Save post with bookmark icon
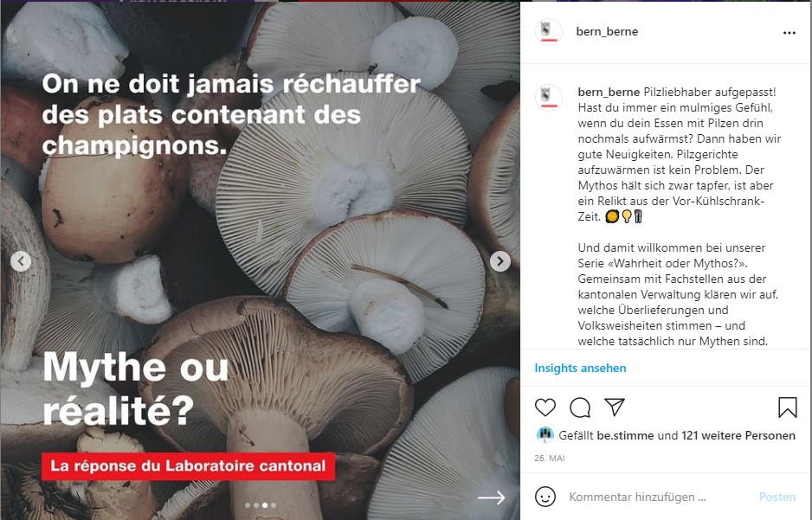This screenshot has height=520, width=812. tap(787, 408)
